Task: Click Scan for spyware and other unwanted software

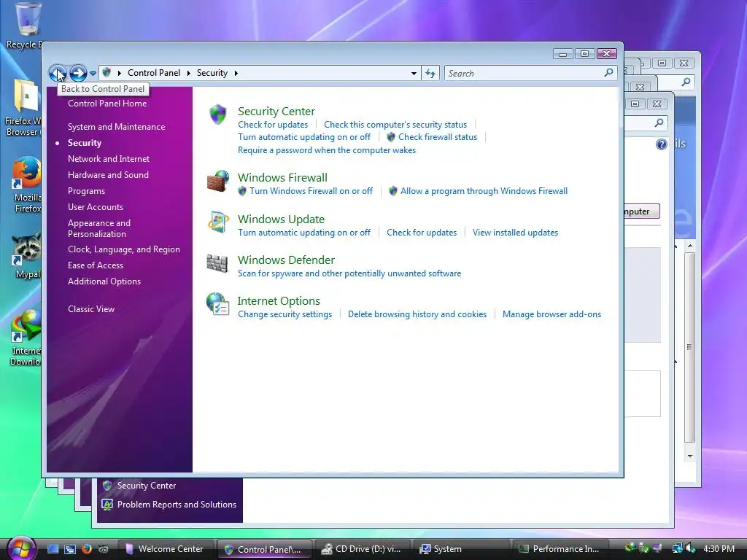Action: [x=349, y=273]
